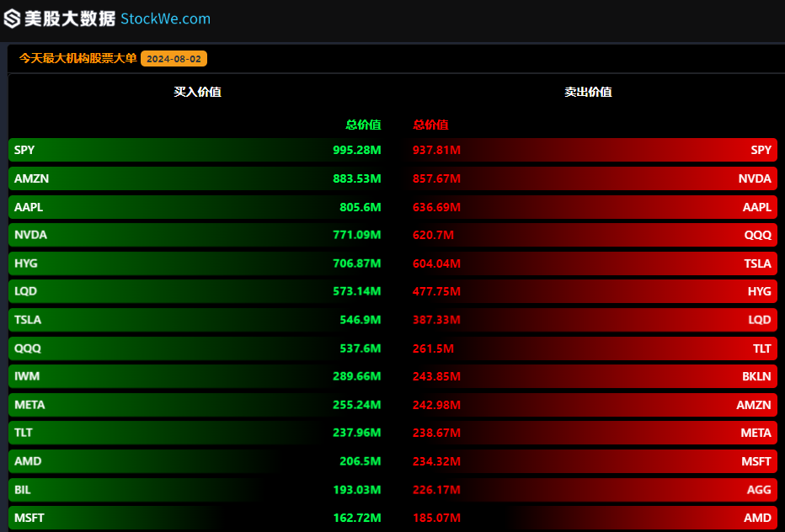The image size is (785, 532).
Task: Click the 243.85M sell value
Action: (436, 376)
